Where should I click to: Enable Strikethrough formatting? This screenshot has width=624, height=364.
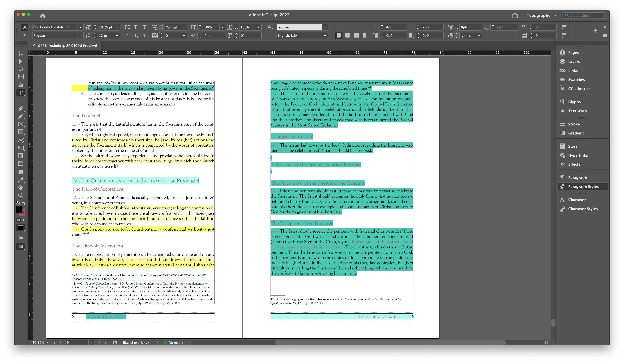click(145, 36)
